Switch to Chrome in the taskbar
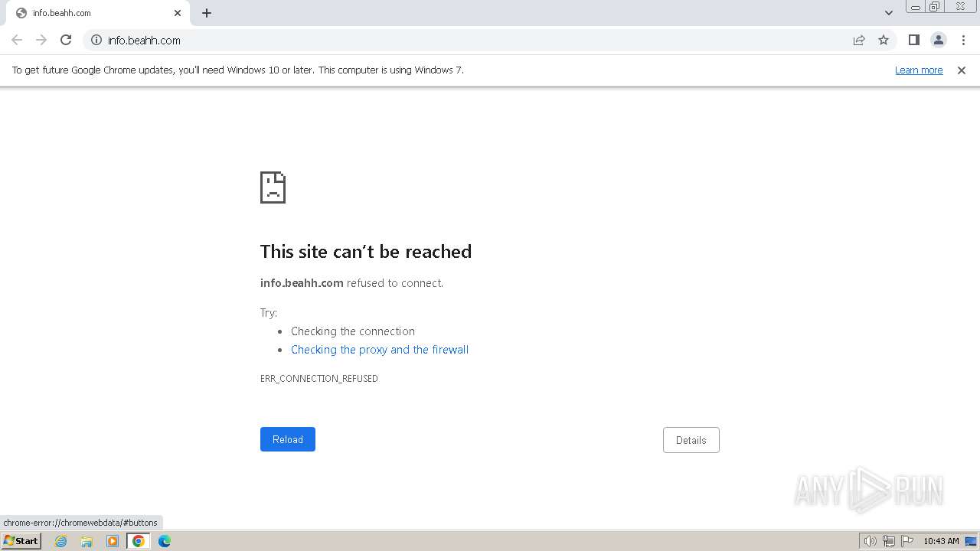Viewport: 980px width, 551px height. (139, 541)
